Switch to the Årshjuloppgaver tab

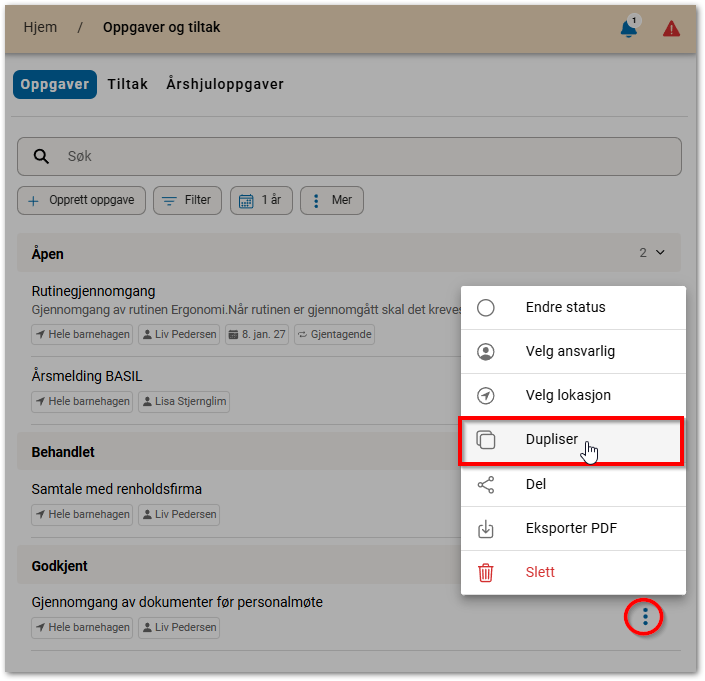225,84
